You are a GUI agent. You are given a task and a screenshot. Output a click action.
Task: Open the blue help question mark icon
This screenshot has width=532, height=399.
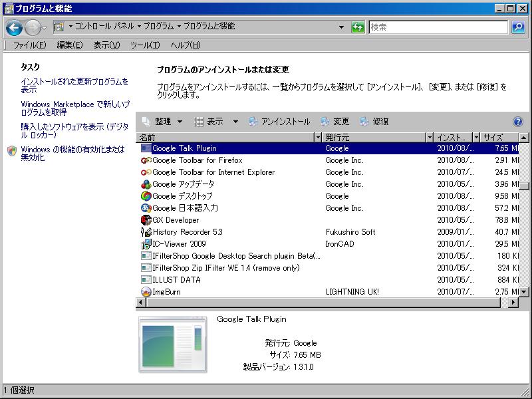click(x=518, y=122)
